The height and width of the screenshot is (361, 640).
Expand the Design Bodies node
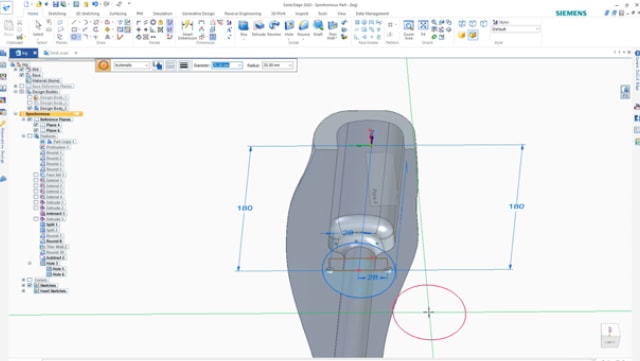tap(16, 92)
